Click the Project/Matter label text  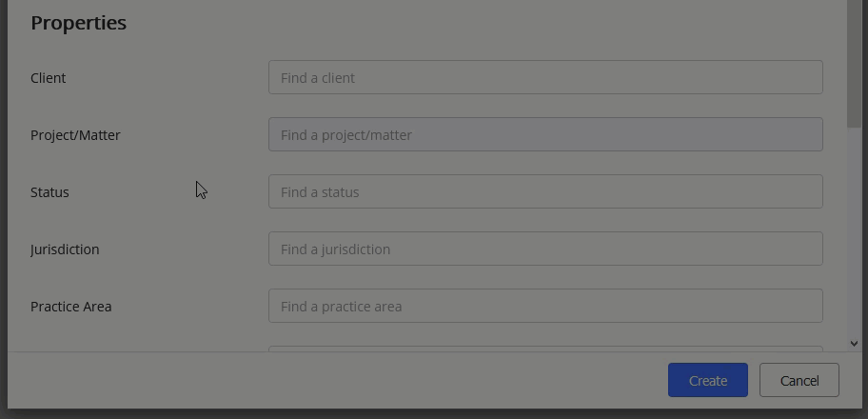point(75,135)
